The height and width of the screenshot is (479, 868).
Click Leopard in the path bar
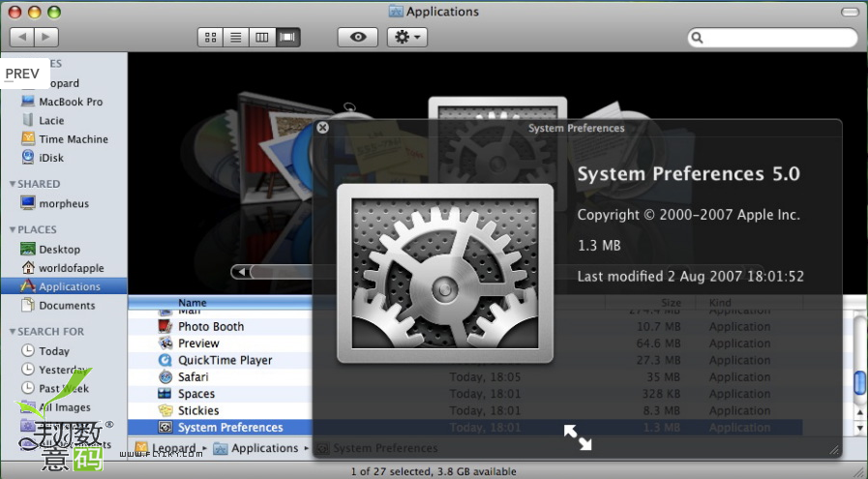[165, 448]
